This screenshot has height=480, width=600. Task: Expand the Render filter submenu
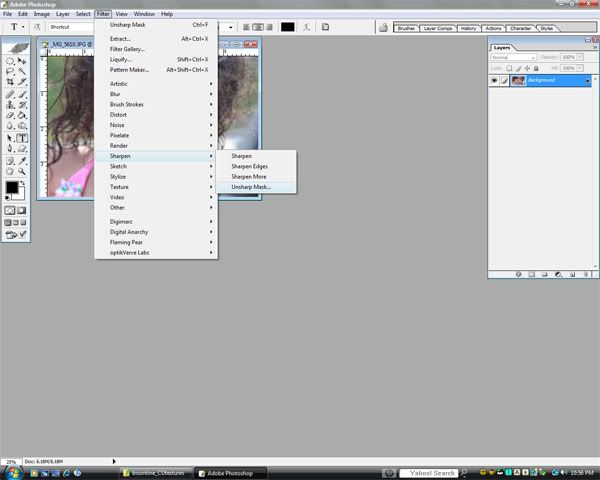pyautogui.click(x=156, y=146)
